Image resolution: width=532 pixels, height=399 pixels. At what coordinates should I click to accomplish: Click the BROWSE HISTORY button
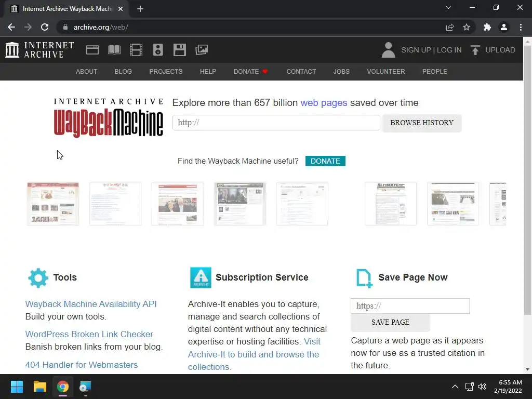(x=422, y=123)
